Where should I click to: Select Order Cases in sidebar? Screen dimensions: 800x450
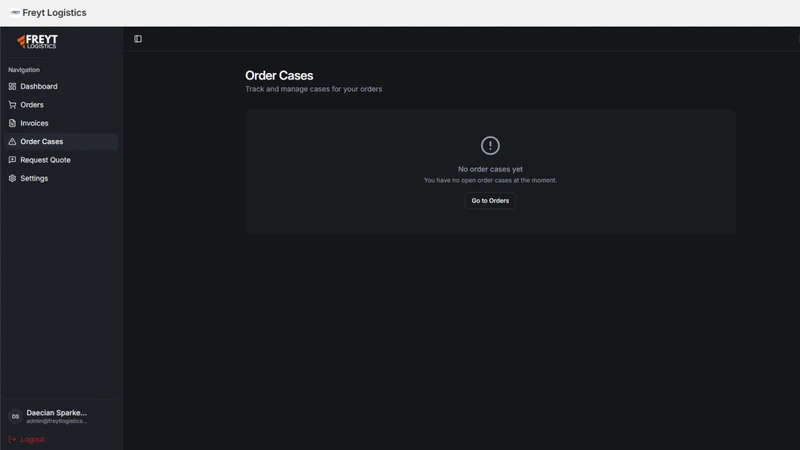click(61, 141)
